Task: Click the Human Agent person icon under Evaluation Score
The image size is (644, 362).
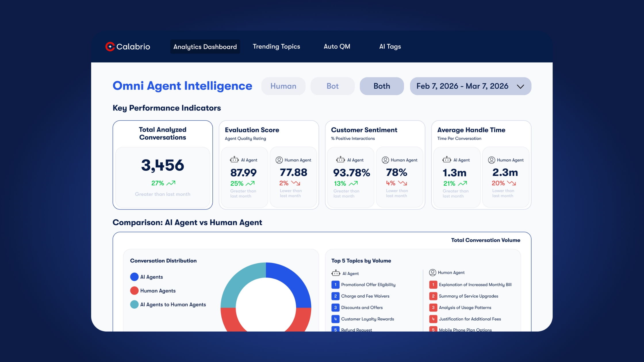Action: 279,160
